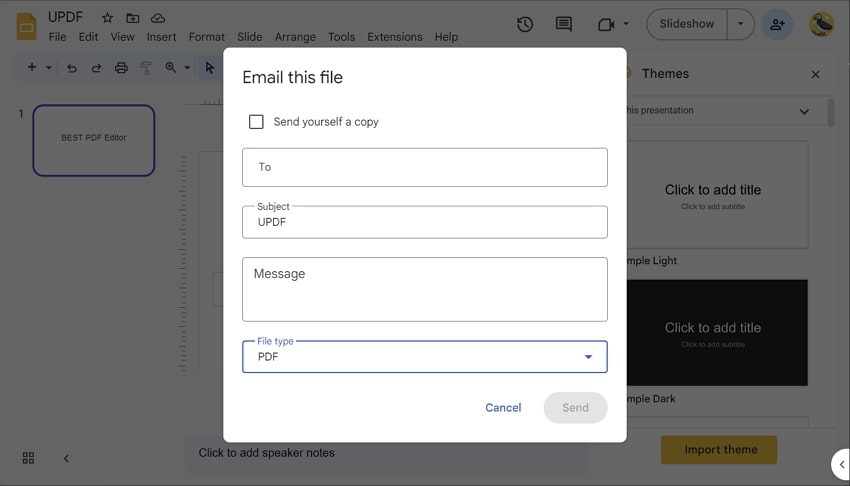The height and width of the screenshot is (486, 850).
Task: Select the BEST PDF Editor slide thumbnail
Action: [94, 140]
